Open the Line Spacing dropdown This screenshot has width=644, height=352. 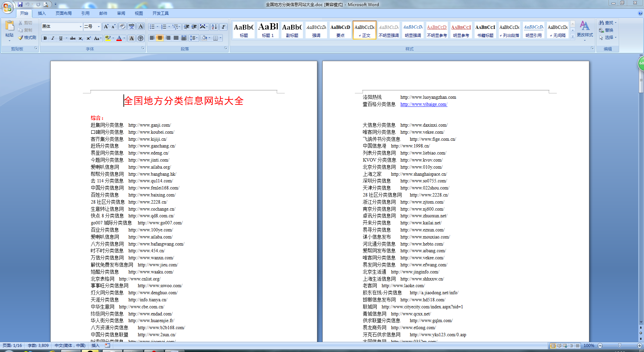click(x=194, y=38)
